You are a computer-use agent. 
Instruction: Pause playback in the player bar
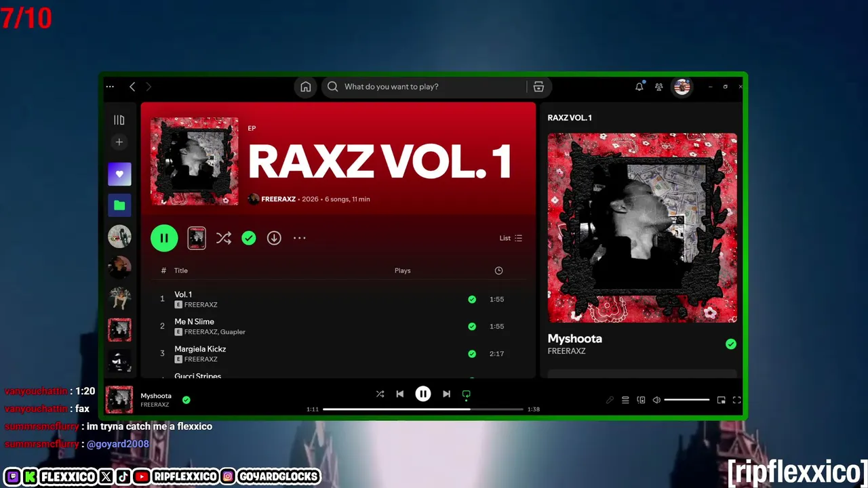(x=423, y=394)
